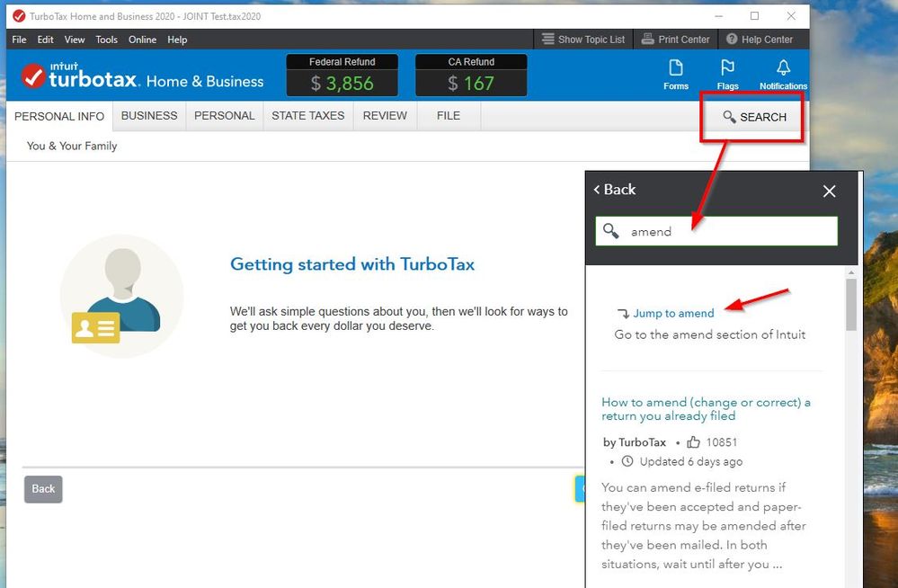Focus the search box containing 'amend'

click(716, 231)
